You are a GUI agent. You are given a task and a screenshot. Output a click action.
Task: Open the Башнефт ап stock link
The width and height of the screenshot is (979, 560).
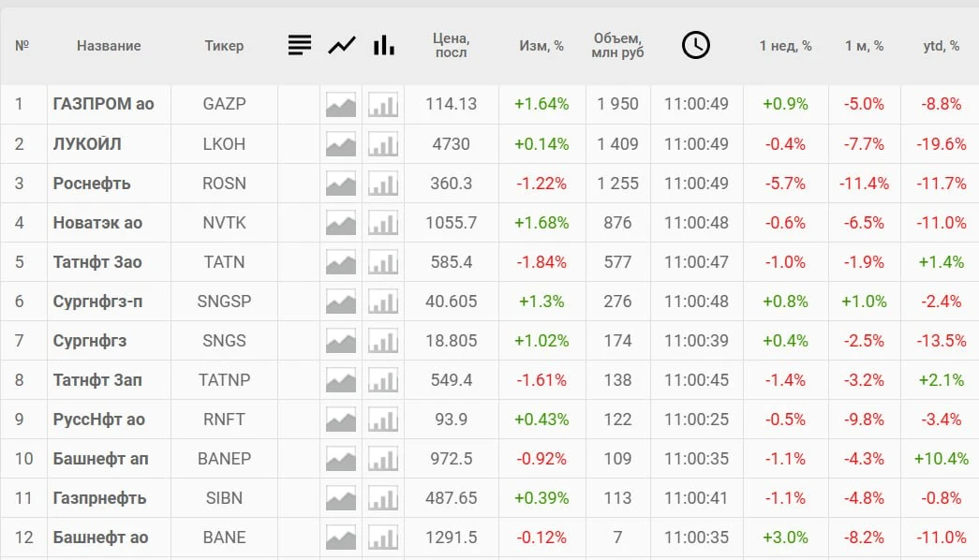pyautogui.click(x=100, y=459)
